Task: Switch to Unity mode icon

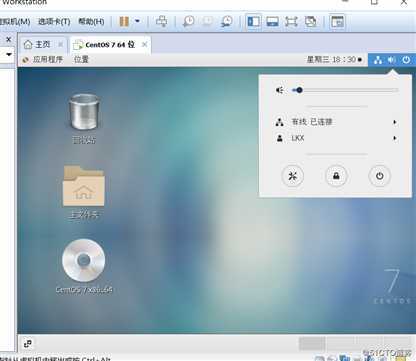Action: click(x=310, y=22)
